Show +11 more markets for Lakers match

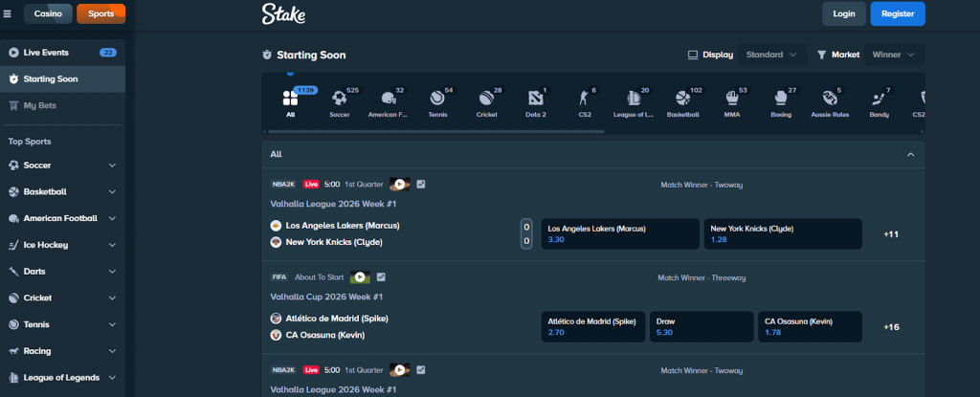coord(891,234)
